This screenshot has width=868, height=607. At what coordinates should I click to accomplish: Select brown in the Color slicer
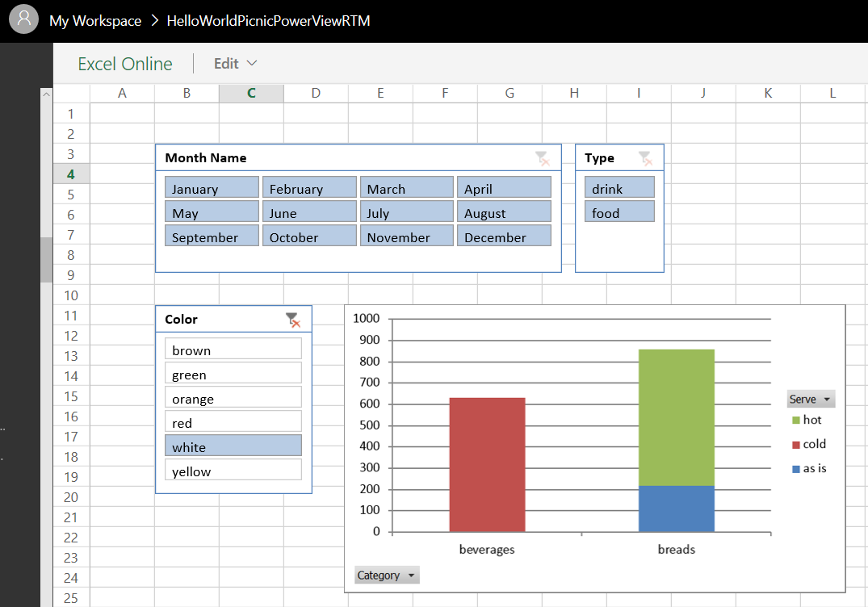tap(233, 349)
